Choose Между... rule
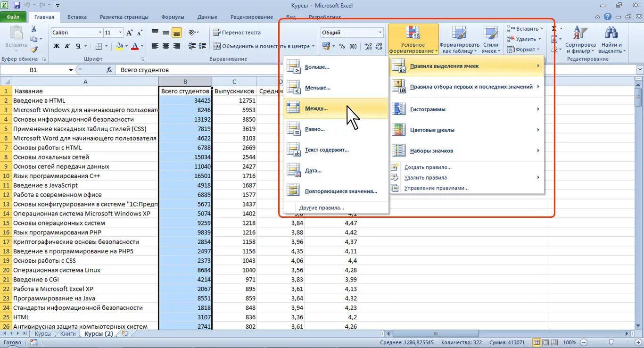This screenshot has height=348, width=644. pos(336,108)
